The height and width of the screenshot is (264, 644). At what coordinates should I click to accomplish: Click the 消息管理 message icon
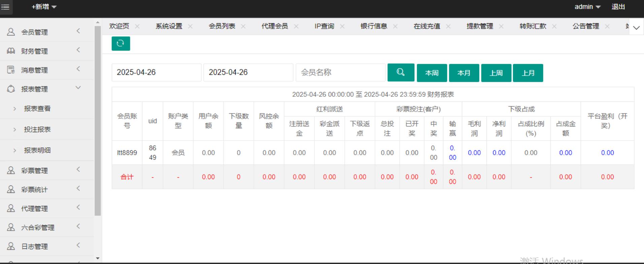pos(11,70)
